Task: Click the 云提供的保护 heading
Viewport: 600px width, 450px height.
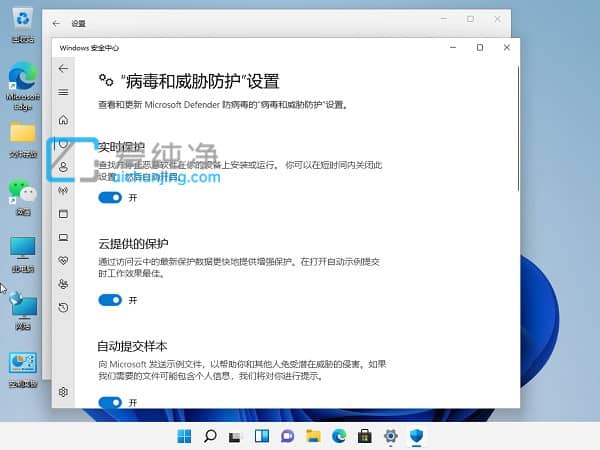Action: (133, 244)
